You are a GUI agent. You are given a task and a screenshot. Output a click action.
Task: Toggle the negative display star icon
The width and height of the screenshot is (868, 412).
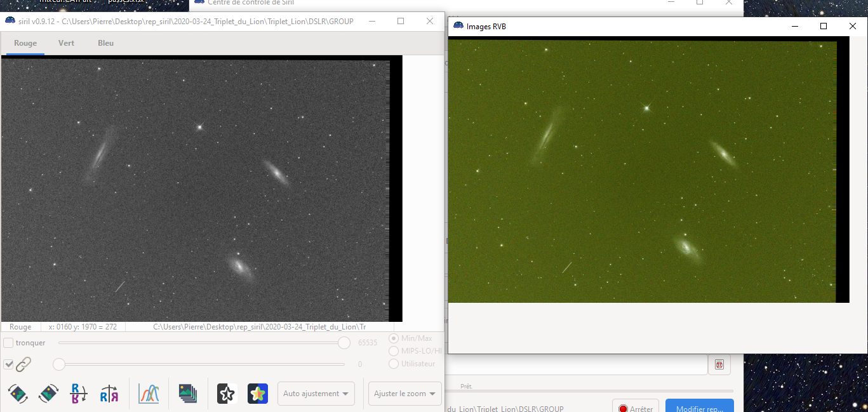pyautogui.click(x=227, y=394)
